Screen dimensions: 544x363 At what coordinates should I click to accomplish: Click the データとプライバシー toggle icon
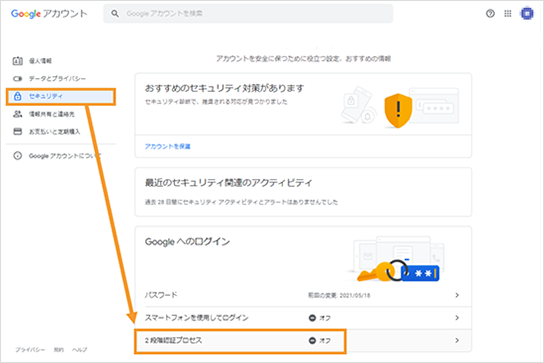click(x=17, y=79)
